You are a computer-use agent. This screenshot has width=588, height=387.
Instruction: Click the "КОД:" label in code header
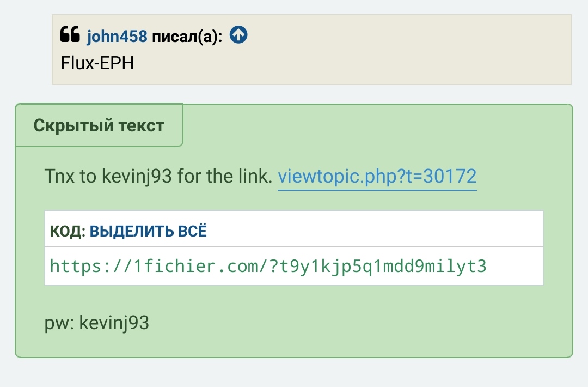point(68,231)
